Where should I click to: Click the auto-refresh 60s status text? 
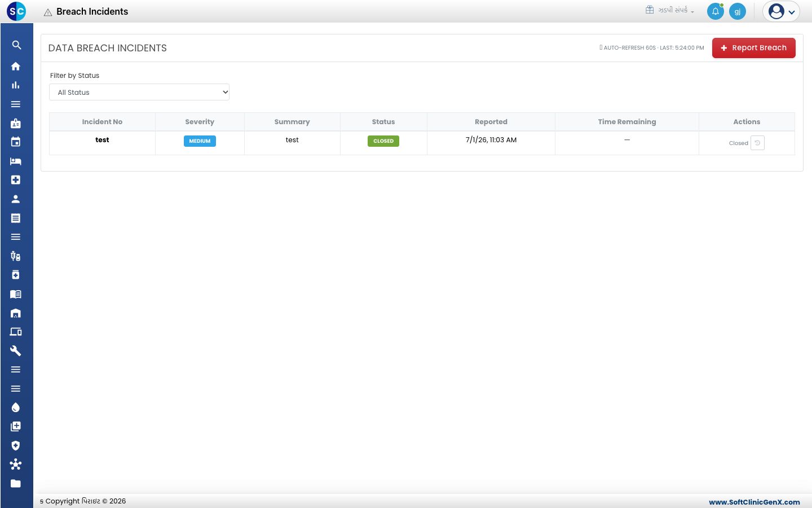tap(652, 48)
